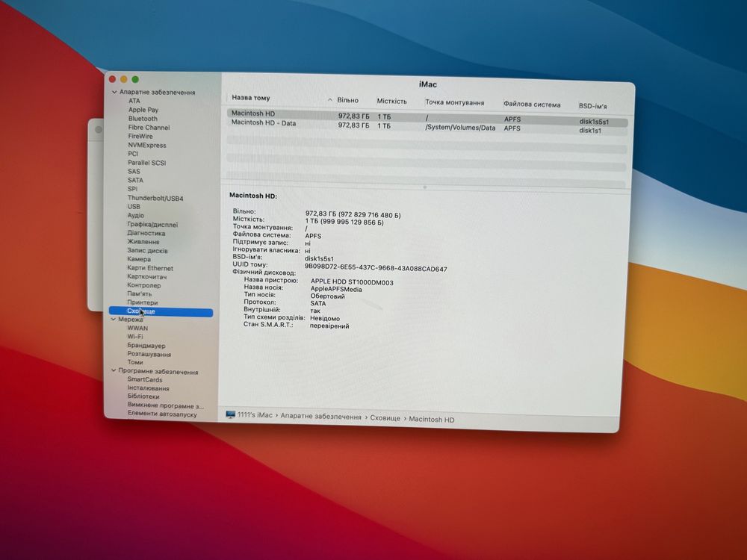Open Камера entry
747x560 pixels.
[139, 259]
